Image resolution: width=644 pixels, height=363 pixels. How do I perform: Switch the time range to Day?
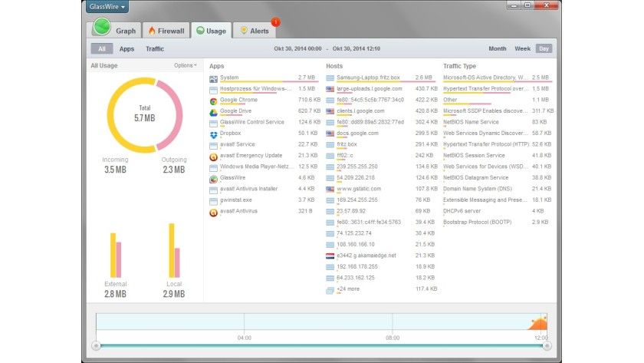(x=544, y=48)
